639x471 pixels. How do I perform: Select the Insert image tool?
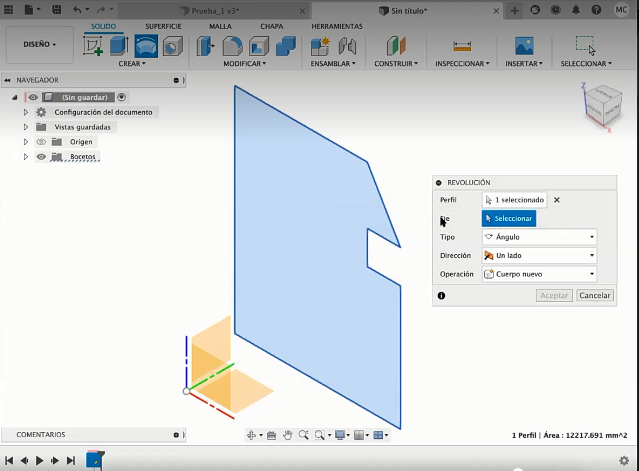(524, 46)
